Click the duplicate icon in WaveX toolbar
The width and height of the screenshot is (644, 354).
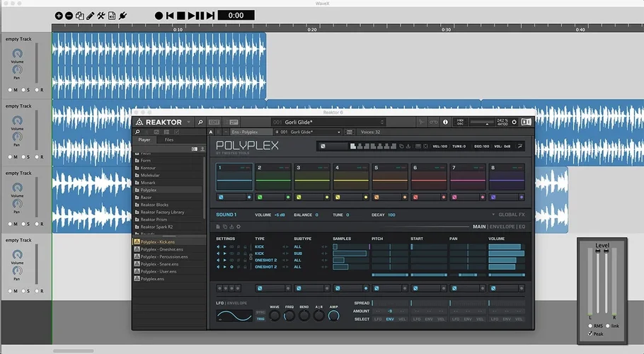point(80,16)
